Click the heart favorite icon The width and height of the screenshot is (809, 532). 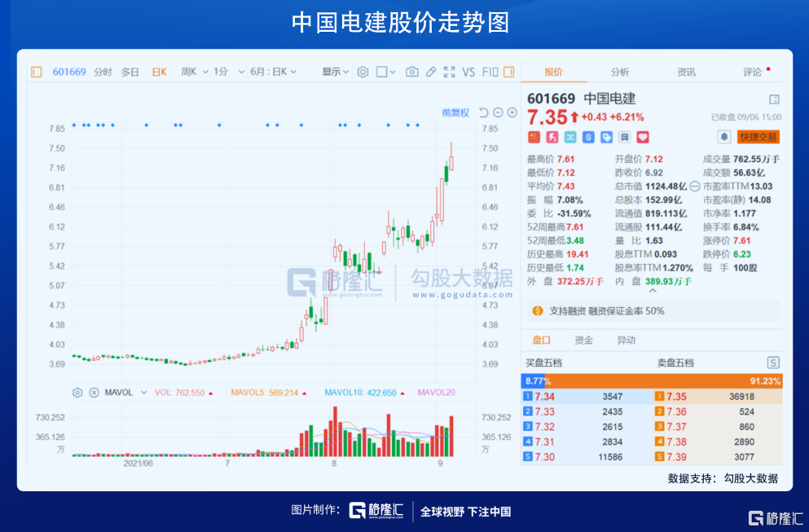(x=642, y=137)
